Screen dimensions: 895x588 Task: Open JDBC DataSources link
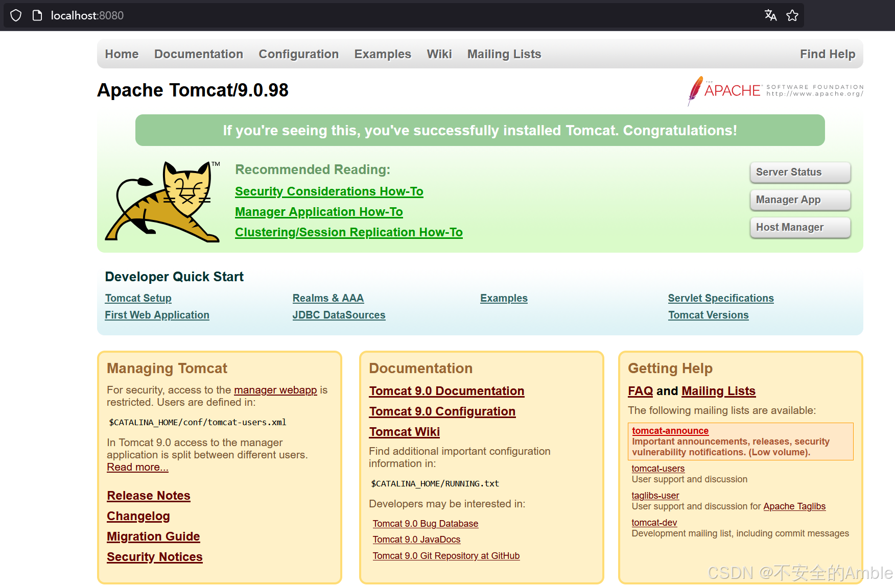tap(339, 315)
